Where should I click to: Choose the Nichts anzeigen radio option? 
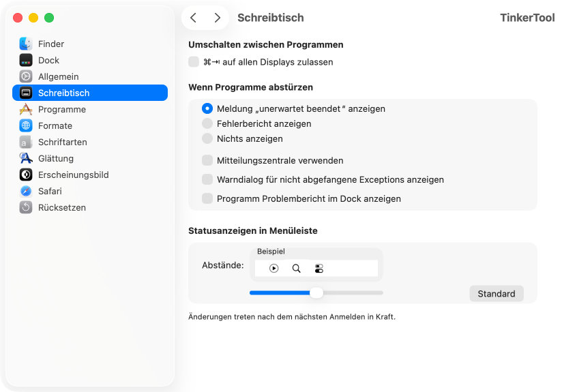click(x=207, y=138)
